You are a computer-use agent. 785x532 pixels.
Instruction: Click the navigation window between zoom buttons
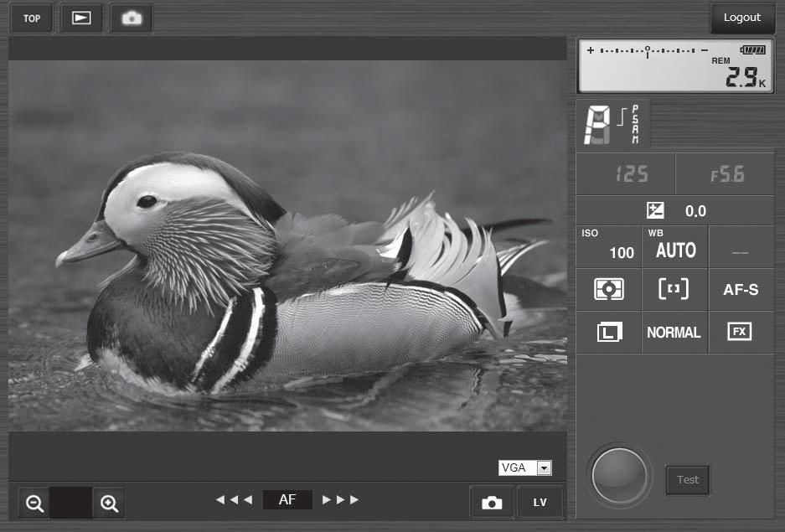point(71,503)
